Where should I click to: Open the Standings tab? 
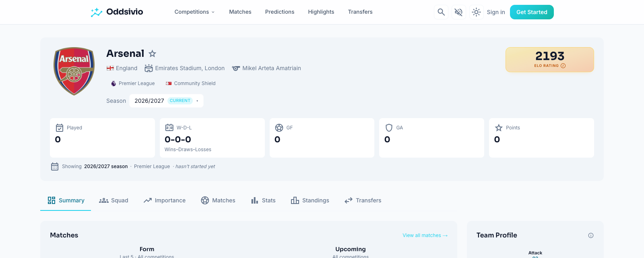(x=310, y=200)
